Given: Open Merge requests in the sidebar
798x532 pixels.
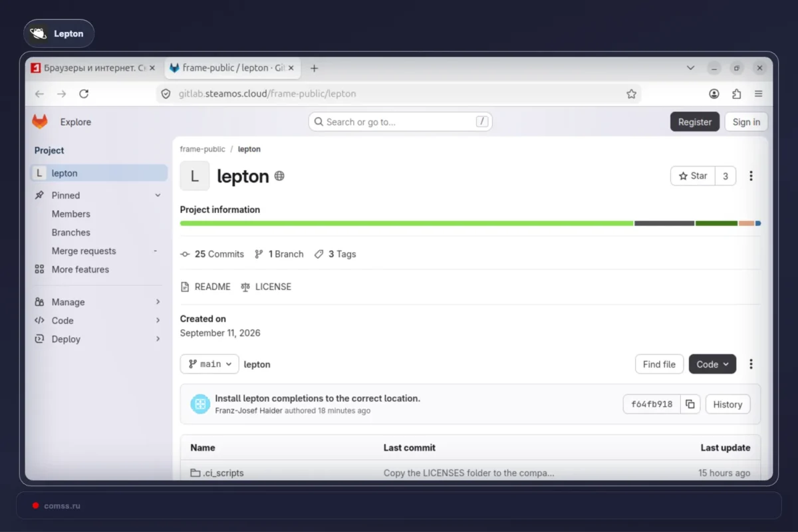Looking at the screenshot, I should (x=84, y=251).
